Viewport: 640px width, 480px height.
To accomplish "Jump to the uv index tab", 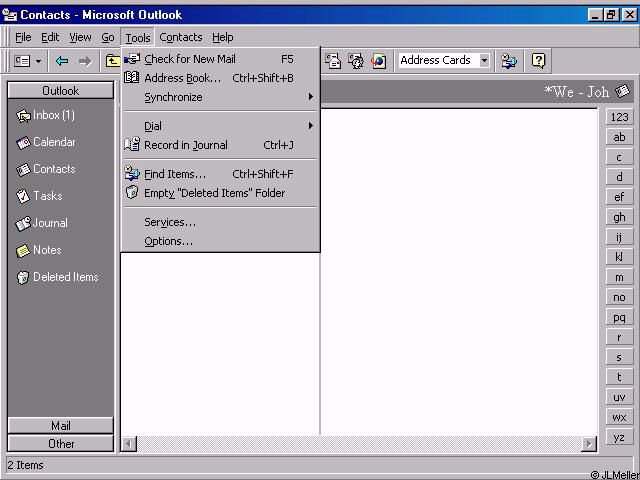I will [x=619, y=397].
